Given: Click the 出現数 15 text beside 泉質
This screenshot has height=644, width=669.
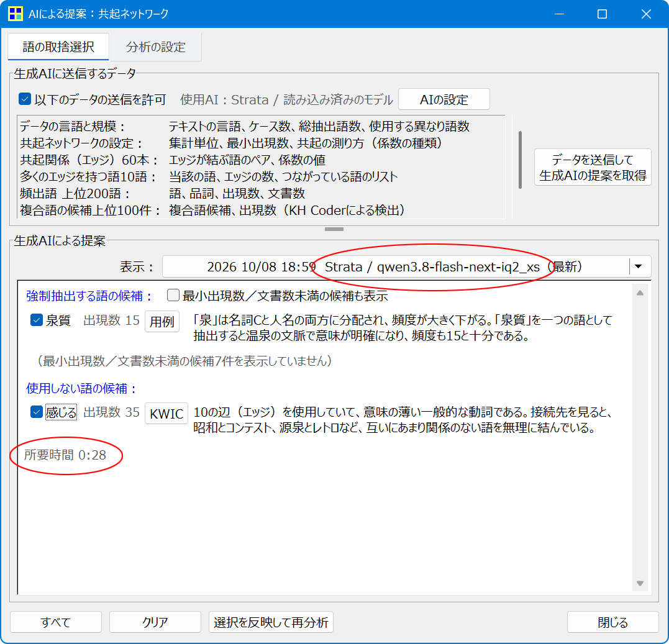Looking at the screenshot, I should point(111,320).
